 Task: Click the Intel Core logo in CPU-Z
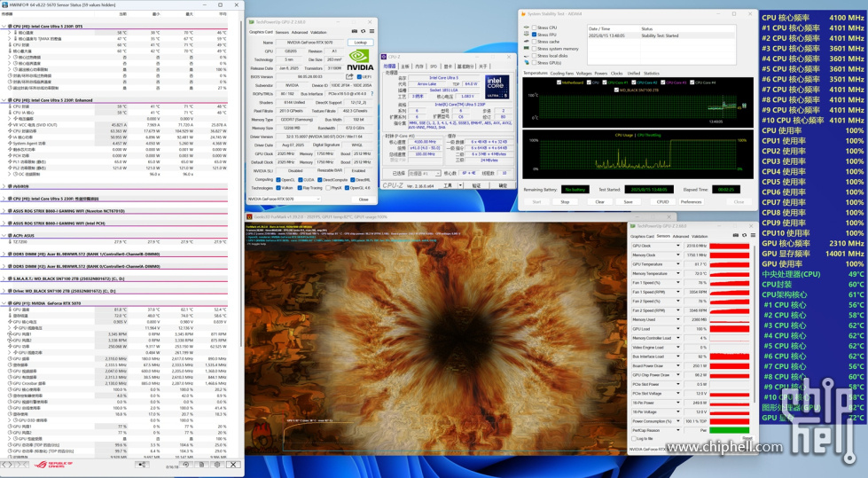497,87
